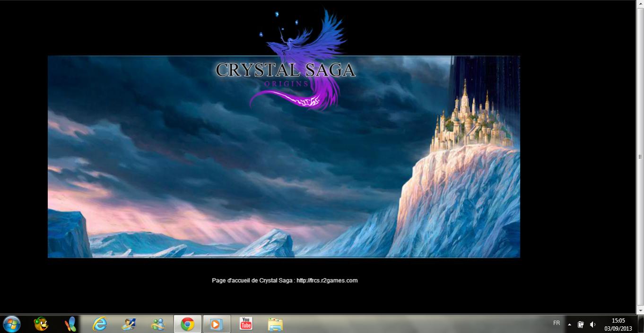Open the FR input language selector
Screen dimensions: 644x333
(557, 324)
